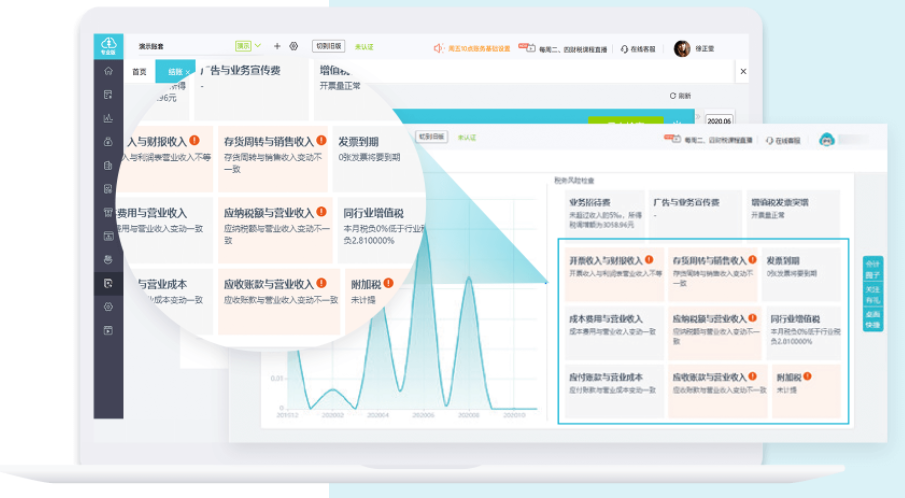Click the home icon in left sidebar
The height and width of the screenshot is (498, 905).
pyautogui.click(x=108, y=71)
